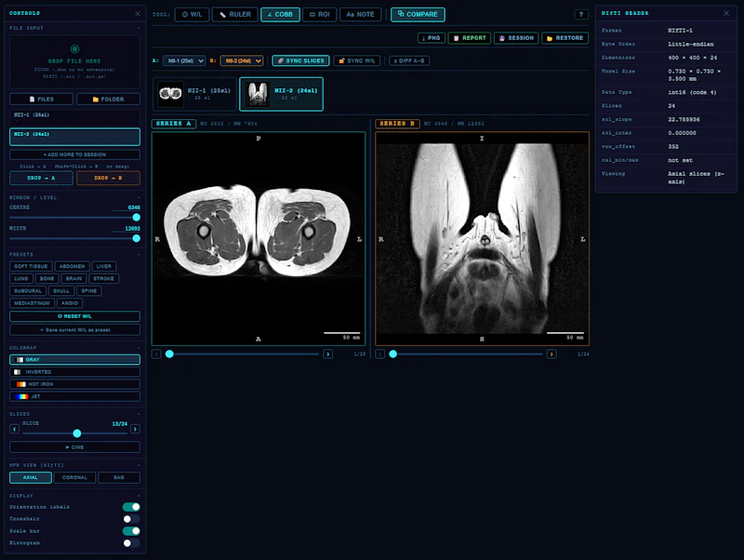Screen dimensions: 744x560
Task: Switch to Axial MPR view
Action: click(x=31, y=477)
